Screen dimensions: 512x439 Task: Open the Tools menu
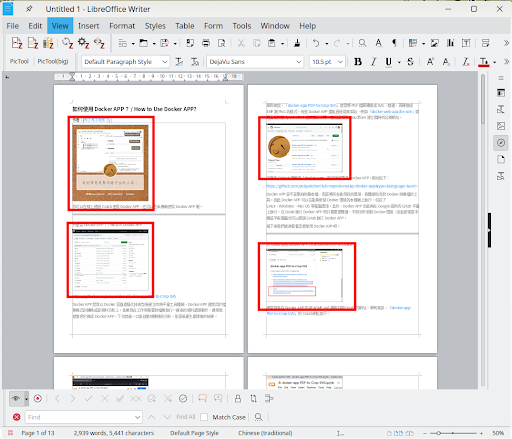242,26
